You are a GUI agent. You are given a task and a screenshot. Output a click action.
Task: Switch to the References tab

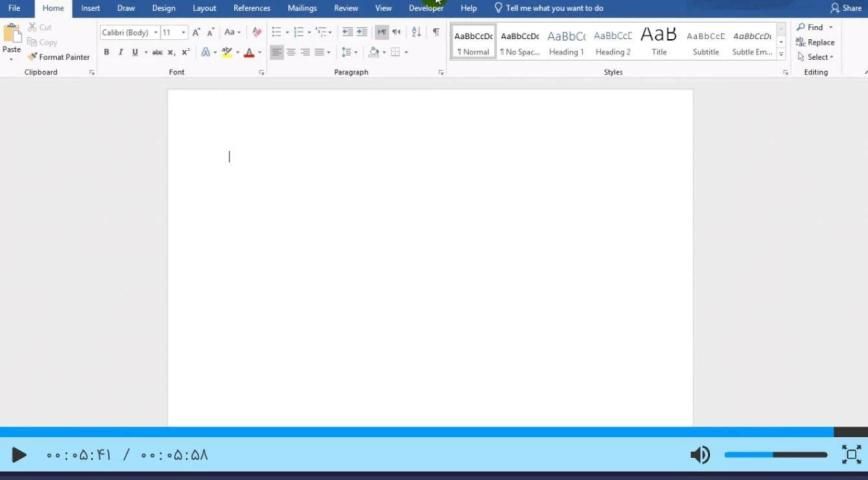[x=251, y=8]
